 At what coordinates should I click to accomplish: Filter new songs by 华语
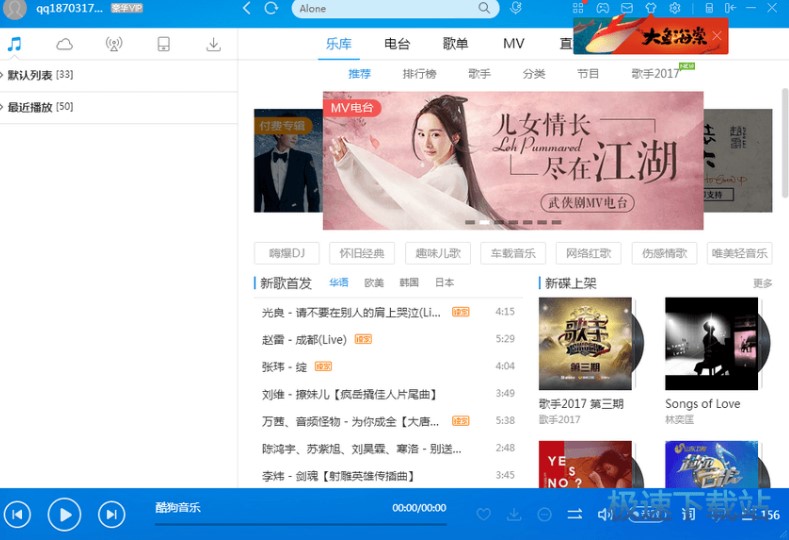point(339,283)
